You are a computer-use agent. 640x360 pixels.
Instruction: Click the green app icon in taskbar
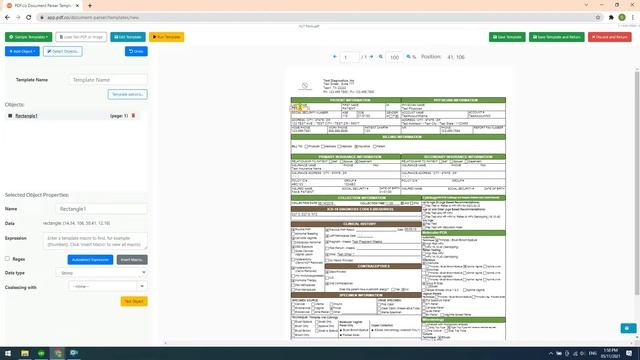(x=41, y=353)
